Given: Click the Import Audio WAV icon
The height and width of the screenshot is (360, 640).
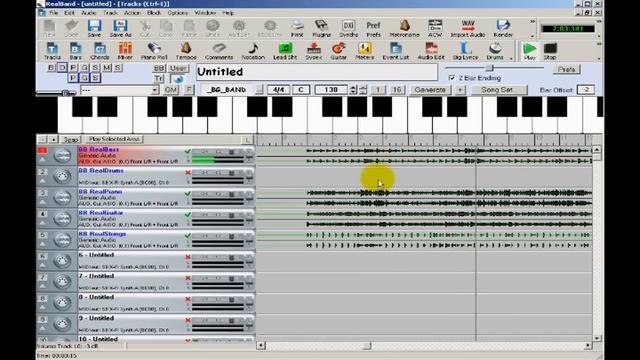Looking at the screenshot, I should tap(468, 28).
